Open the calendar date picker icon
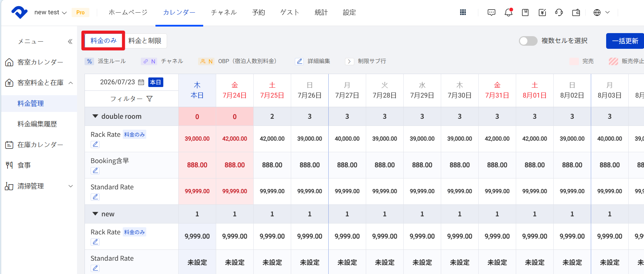644x274 pixels. pos(141,82)
